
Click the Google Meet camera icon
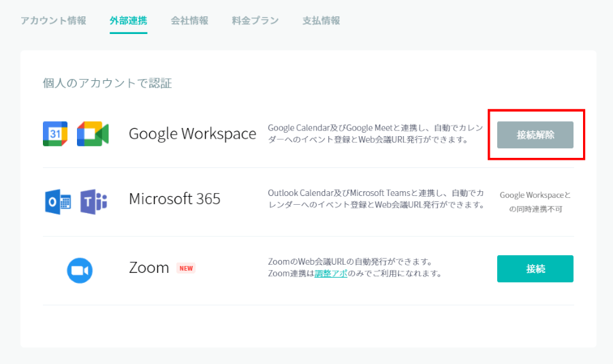93,134
